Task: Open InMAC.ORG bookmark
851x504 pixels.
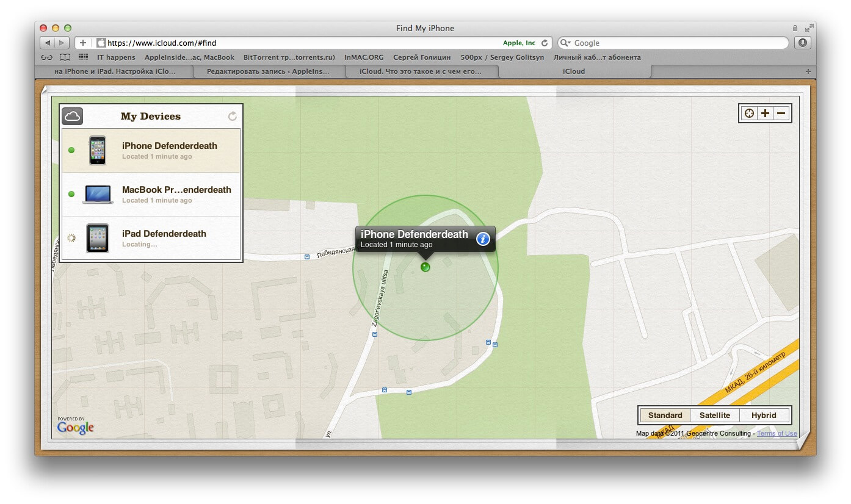Action: click(364, 57)
